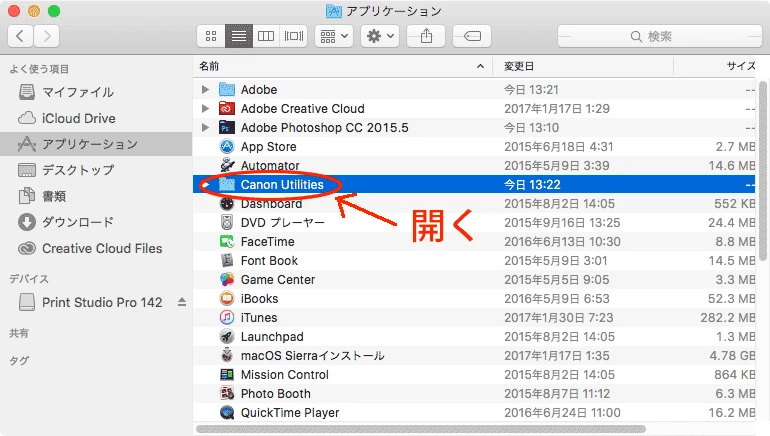Select the Adobe Photoshop CC folder icon
The height and width of the screenshot is (436, 770).
tap(227, 128)
